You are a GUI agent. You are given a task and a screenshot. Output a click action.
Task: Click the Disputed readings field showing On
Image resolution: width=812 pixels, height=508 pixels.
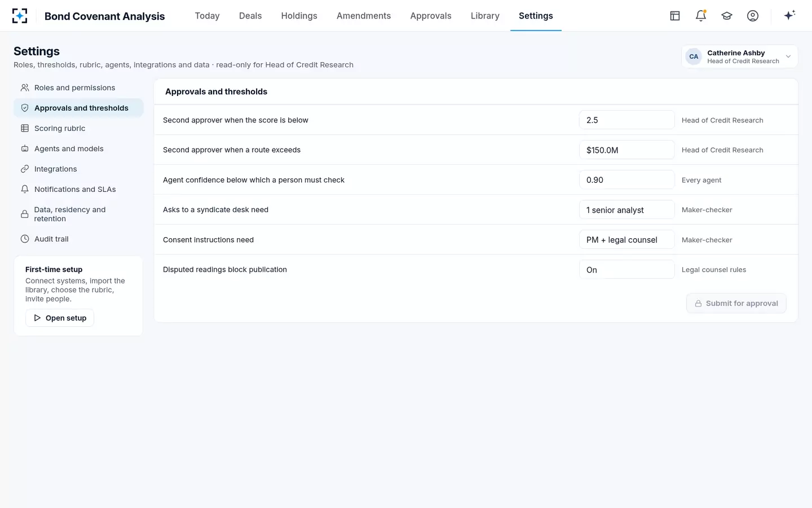pyautogui.click(x=626, y=269)
